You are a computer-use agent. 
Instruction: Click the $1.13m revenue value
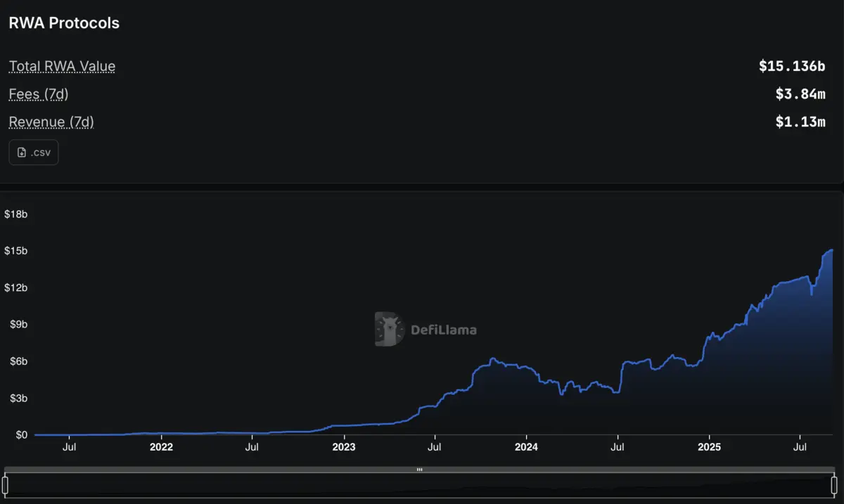coord(802,122)
